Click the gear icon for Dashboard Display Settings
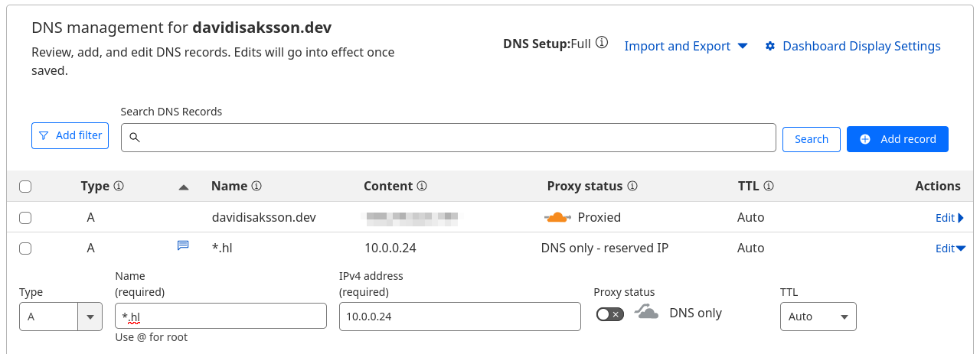Viewport: 980px width, 354px height. [770, 46]
